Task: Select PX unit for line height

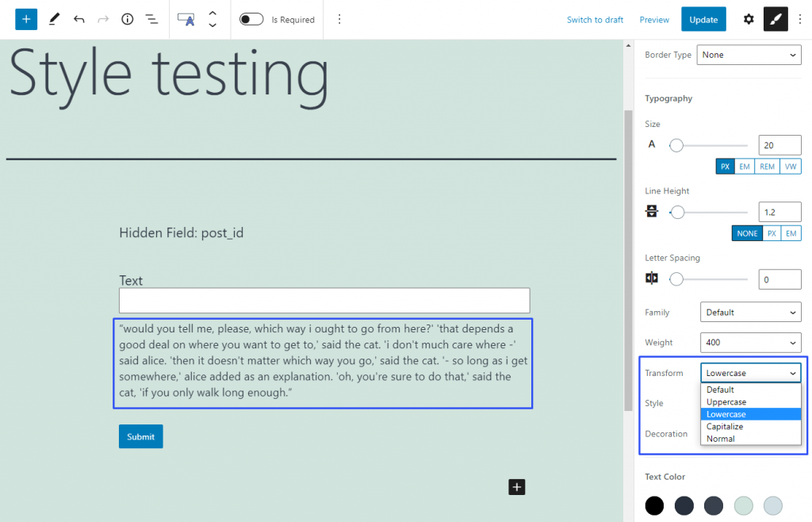Action: (x=772, y=233)
